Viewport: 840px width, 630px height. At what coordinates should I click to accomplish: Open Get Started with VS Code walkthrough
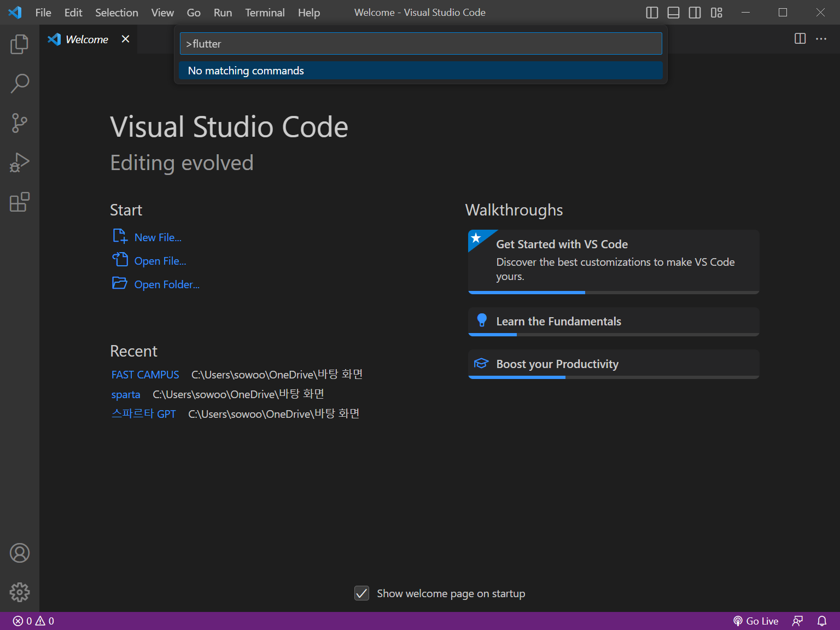[x=614, y=261]
